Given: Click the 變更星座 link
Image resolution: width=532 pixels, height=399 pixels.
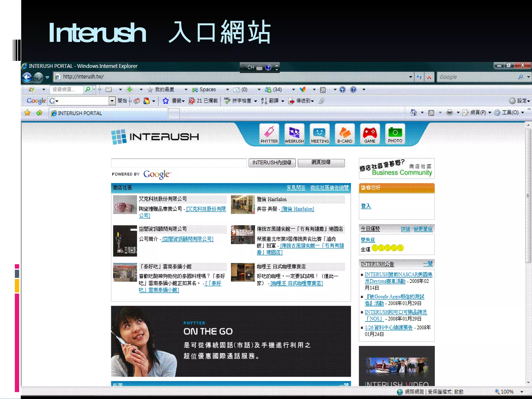Looking at the screenshot, I should tap(423, 229).
